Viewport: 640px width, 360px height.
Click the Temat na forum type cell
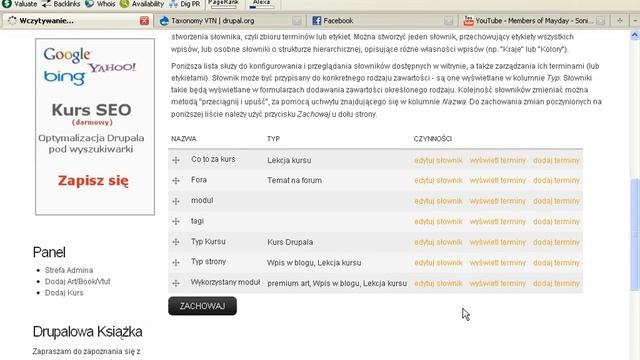point(294,180)
